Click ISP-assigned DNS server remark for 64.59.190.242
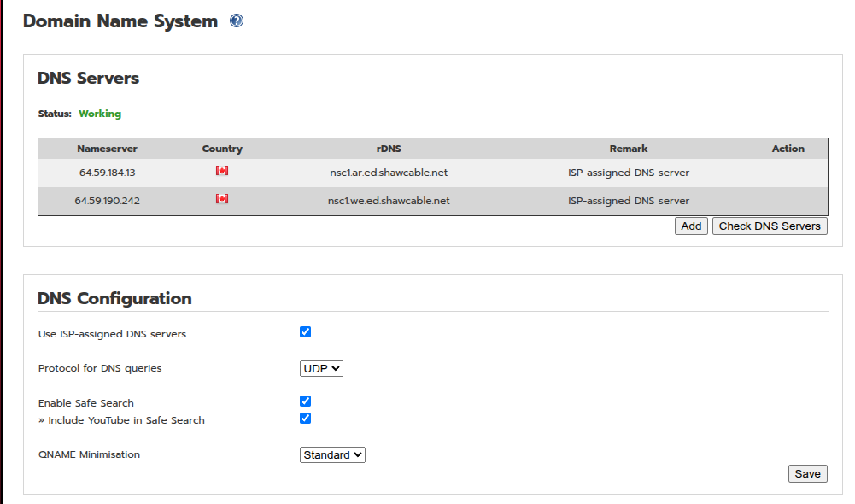 click(628, 202)
